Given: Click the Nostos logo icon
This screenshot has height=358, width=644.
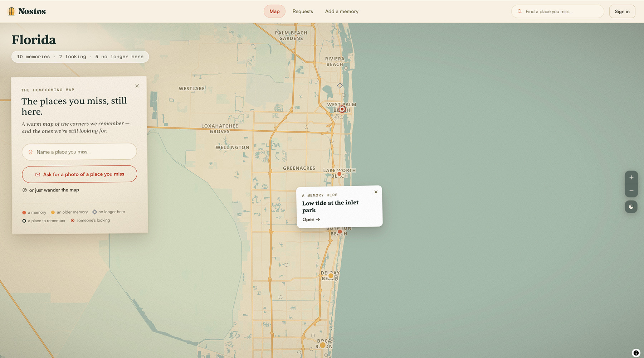Looking at the screenshot, I should (11, 11).
